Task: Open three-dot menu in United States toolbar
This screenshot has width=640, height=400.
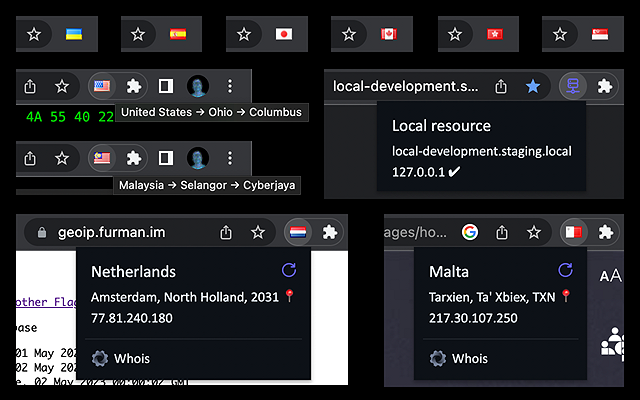Action: [230, 87]
